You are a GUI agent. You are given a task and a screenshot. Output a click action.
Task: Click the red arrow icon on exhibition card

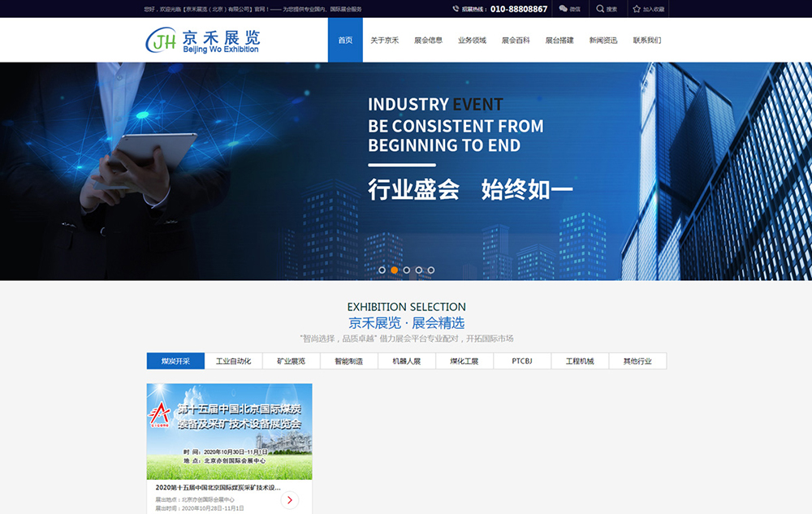290,500
